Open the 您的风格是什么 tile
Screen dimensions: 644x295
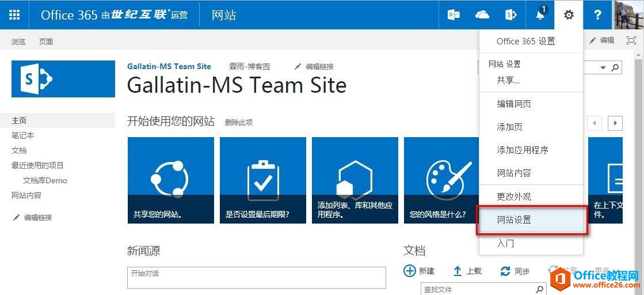[441, 180]
